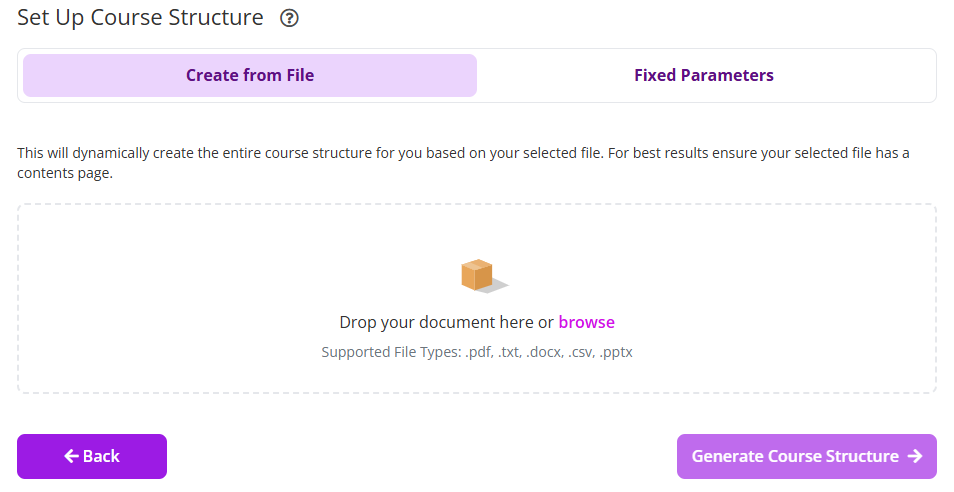Click the .csv file type text
Screen dimensions: 954x492
pyautogui.click(x=581, y=352)
